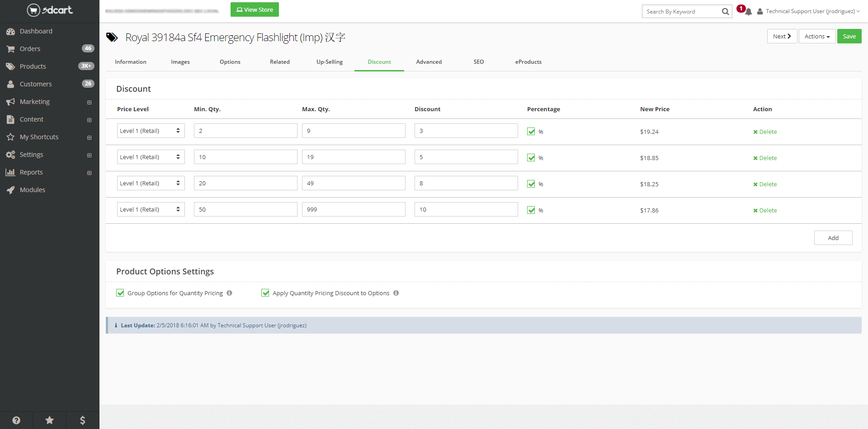
Task: Click the notification bell icon
Action: pyautogui.click(x=749, y=12)
